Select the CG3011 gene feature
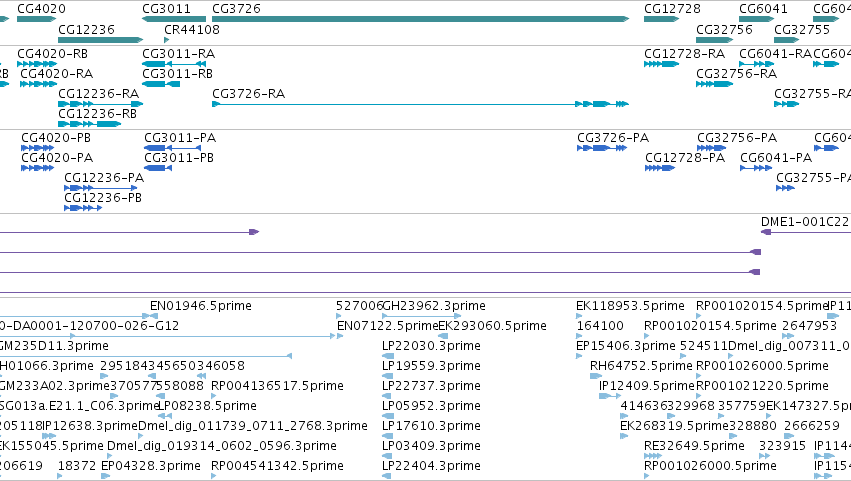This screenshot has width=851, height=481. pos(174,19)
